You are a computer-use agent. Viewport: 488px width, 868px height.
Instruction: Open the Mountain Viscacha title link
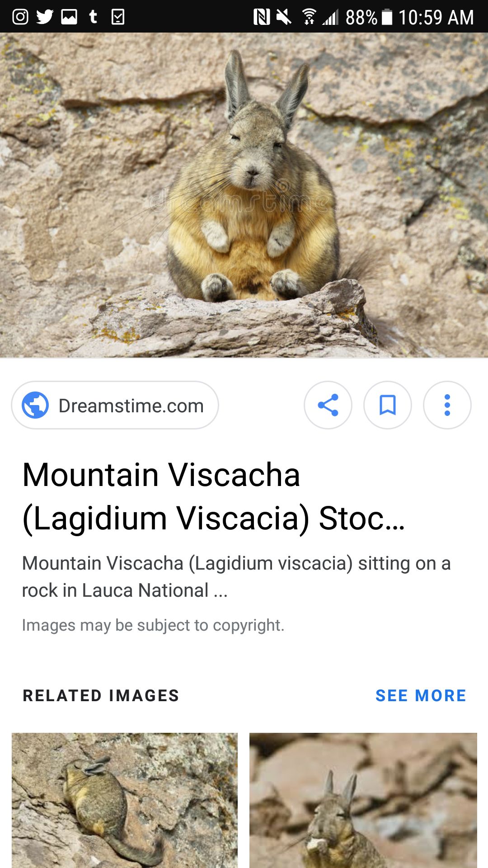[214, 496]
